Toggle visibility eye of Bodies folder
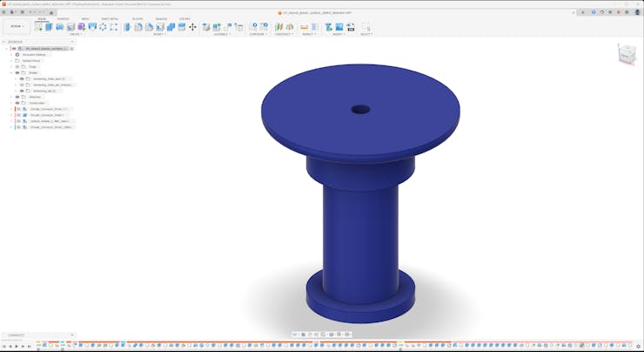This screenshot has height=352, width=644. point(17,72)
